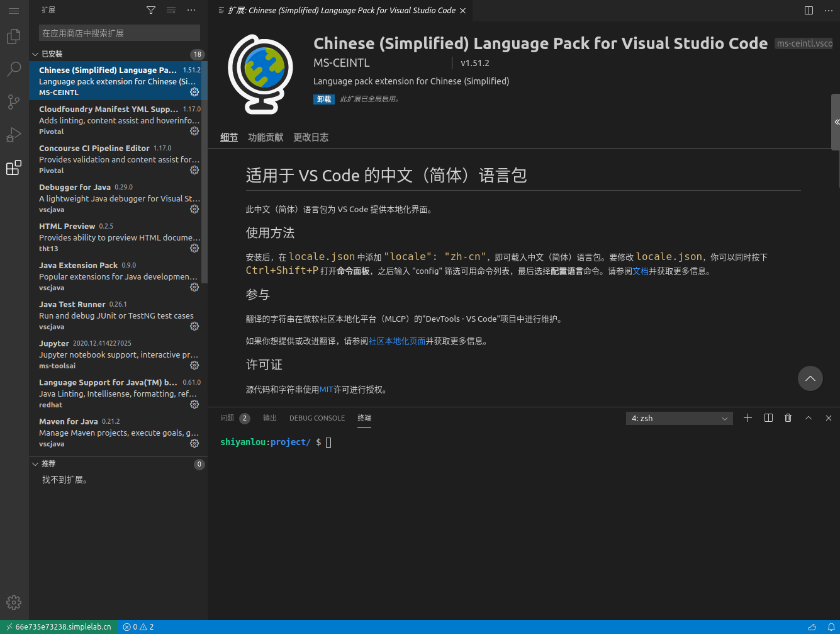The width and height of the screenshot is (840, 634).
Task: Open the DEBUG CONSOLE panel tab
Action: pos(317,418)
